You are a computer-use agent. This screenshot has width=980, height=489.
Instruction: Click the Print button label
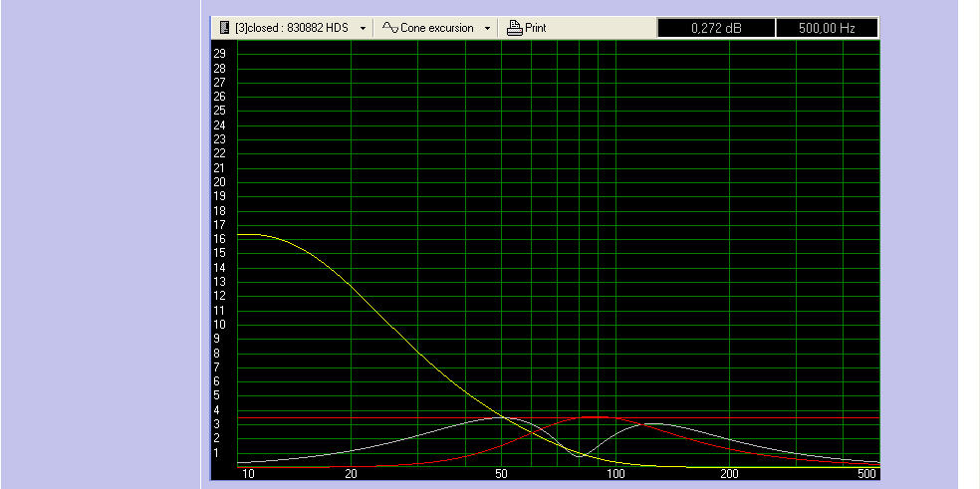pos(536,28)
